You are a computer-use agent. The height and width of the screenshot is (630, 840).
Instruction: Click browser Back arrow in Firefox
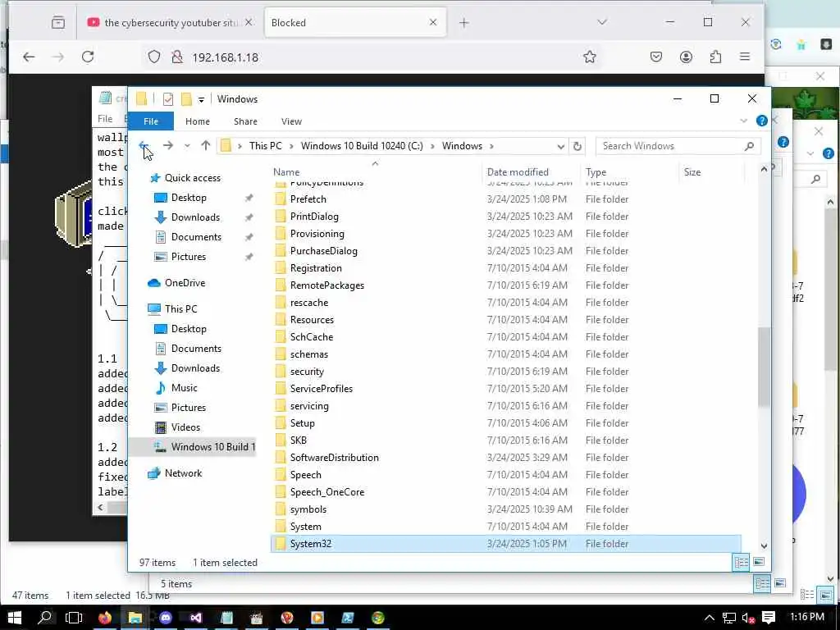pyautogui.click(x=29, y=57)
